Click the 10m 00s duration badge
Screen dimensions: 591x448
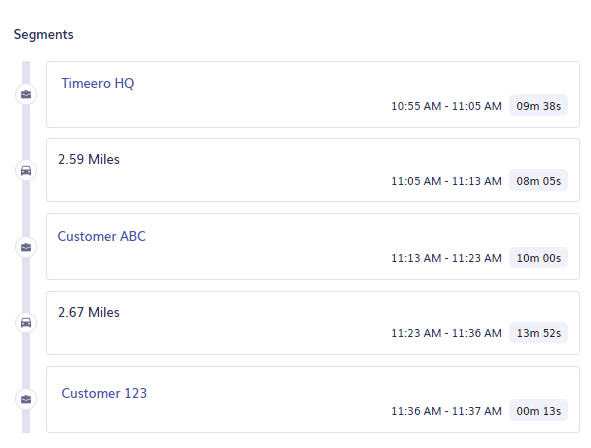[538, 258]
